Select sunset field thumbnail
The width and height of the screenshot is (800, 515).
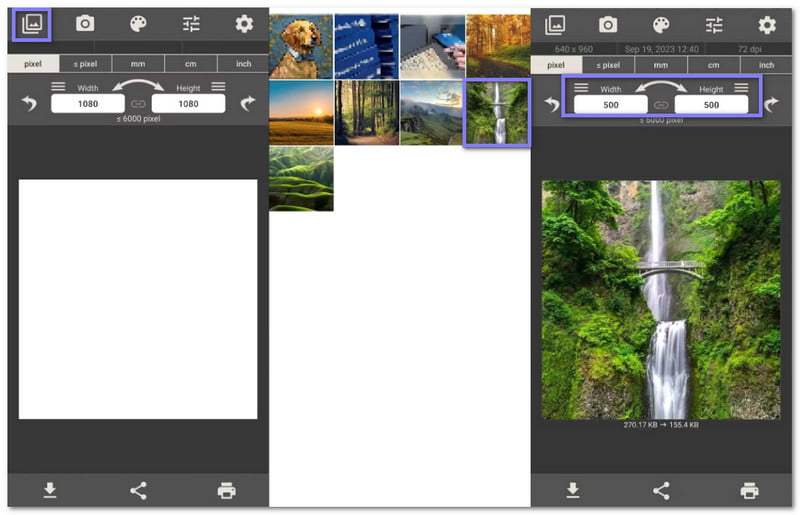(x=301, y=113)
